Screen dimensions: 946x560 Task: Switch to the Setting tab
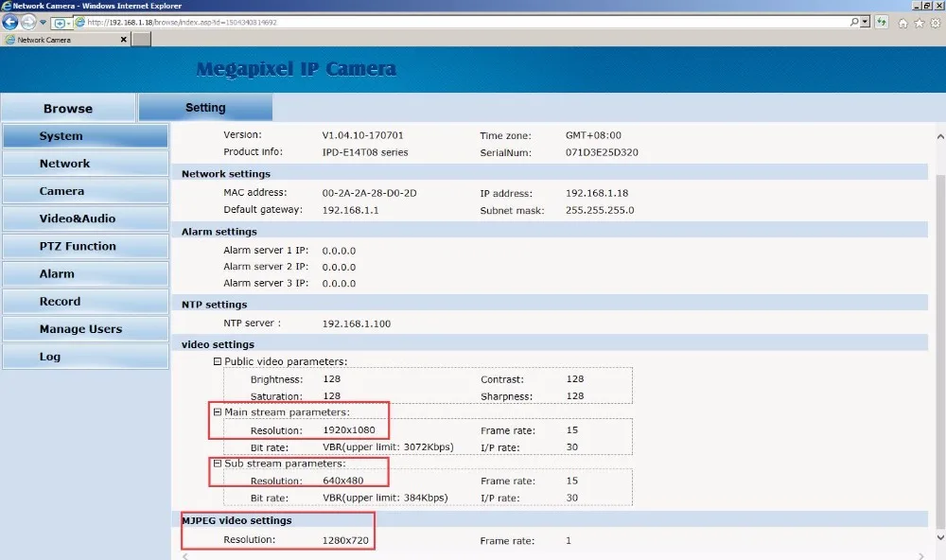(205, 108)
